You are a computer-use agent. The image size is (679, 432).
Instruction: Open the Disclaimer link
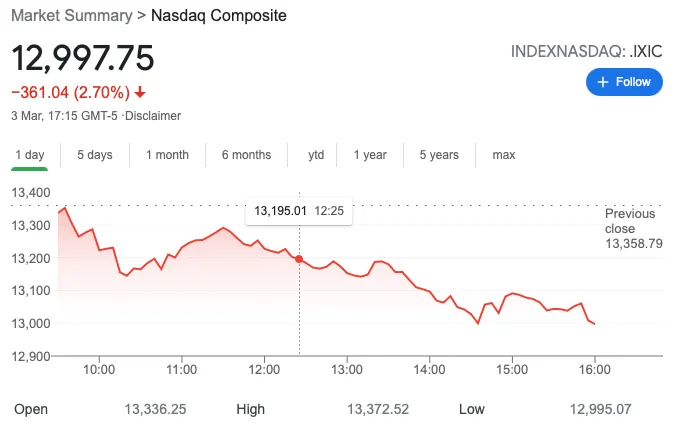tap(153, 116)
